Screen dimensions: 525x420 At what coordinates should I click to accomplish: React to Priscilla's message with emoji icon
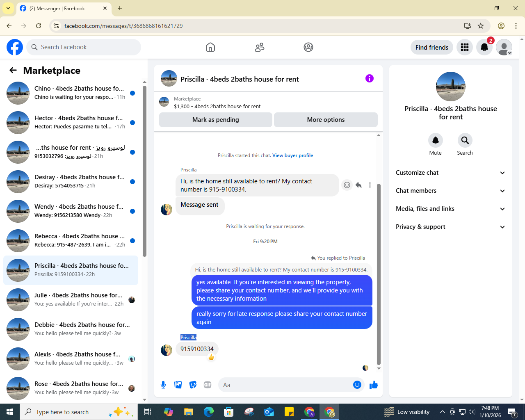[x=347, y=185]
